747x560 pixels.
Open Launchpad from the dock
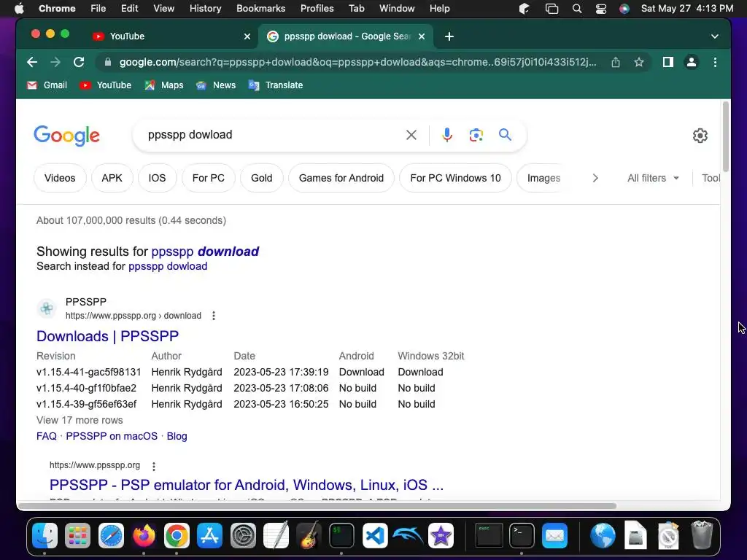pos(77,536)
